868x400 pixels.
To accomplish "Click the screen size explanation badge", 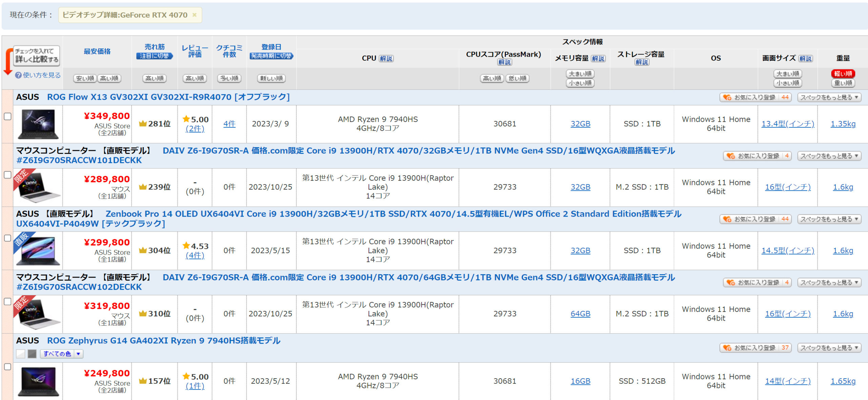I will tap(805, 59).
